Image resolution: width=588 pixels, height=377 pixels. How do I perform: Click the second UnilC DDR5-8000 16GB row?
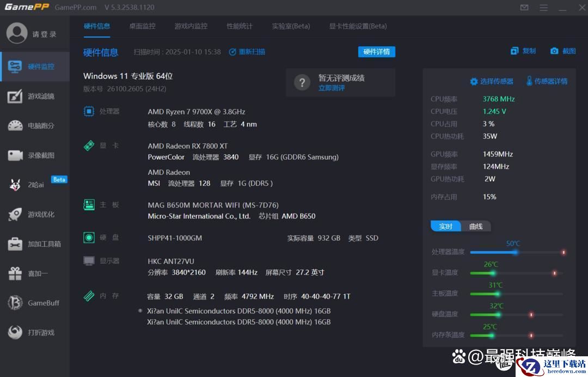coord(239,322)
